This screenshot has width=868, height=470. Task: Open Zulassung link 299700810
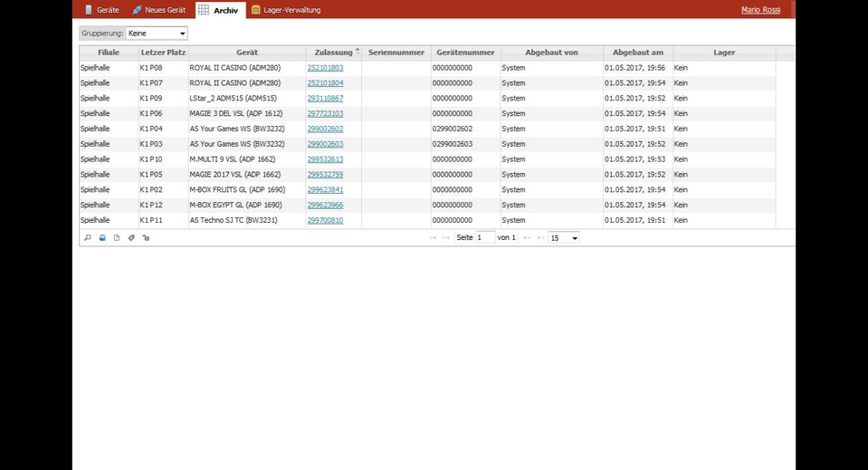click(x=325, y=220)
